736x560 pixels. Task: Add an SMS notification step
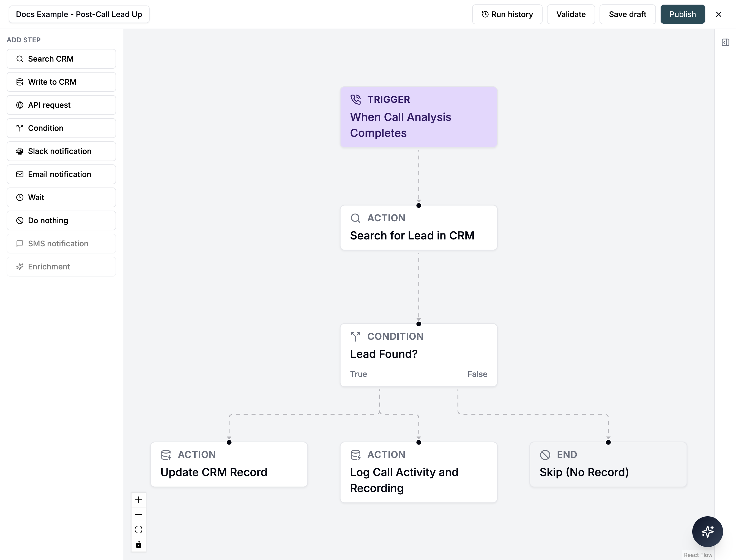61,244
